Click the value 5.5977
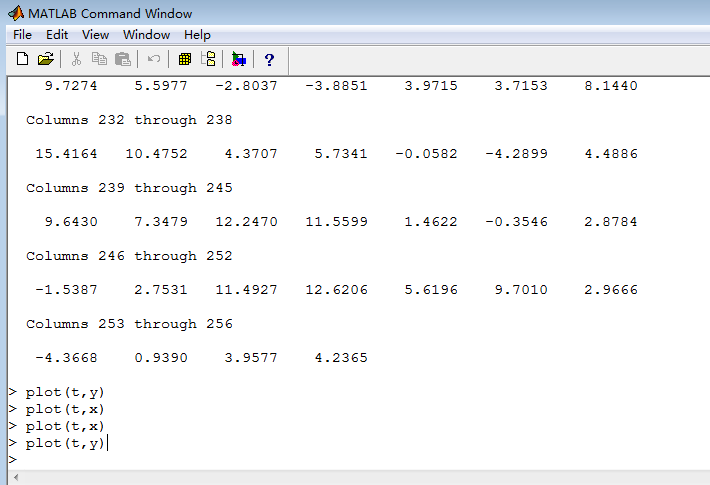 tap(161, 86)
